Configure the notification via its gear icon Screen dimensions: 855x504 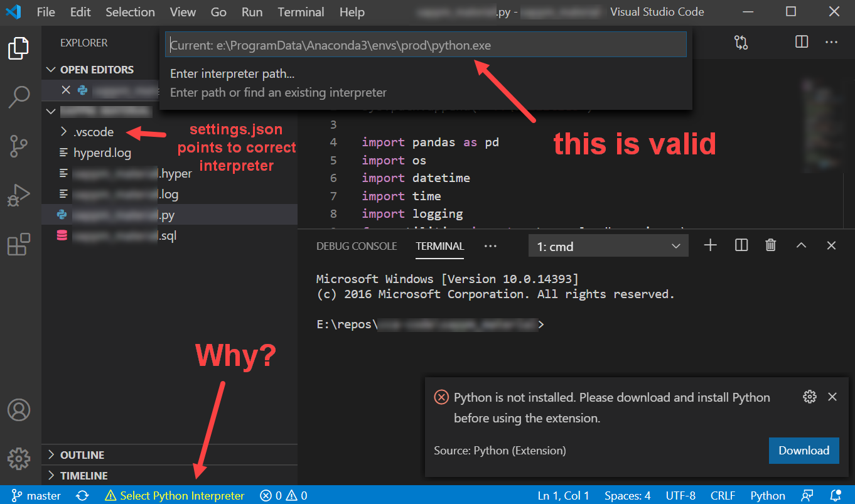pos(809,397)
